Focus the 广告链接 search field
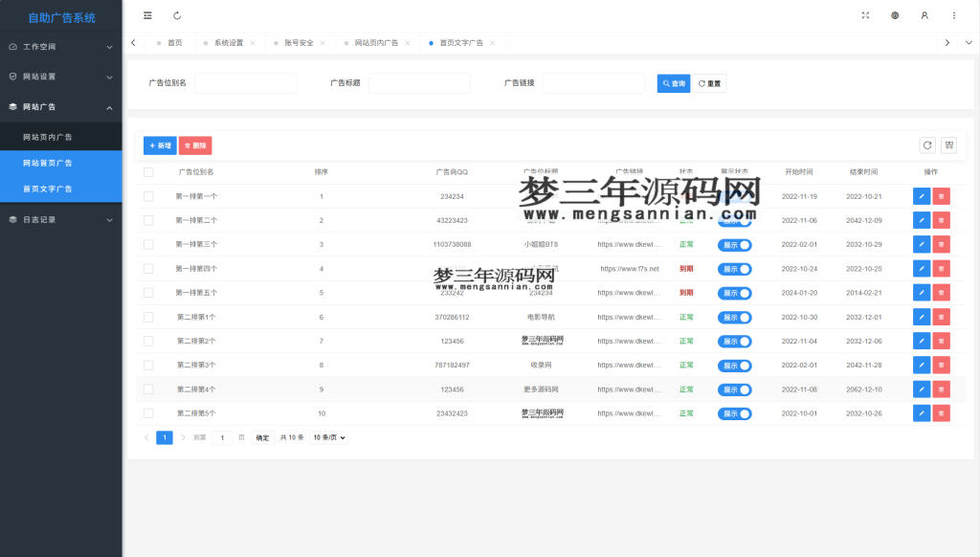This screenshot has height=557, width=980. [593, 83]
